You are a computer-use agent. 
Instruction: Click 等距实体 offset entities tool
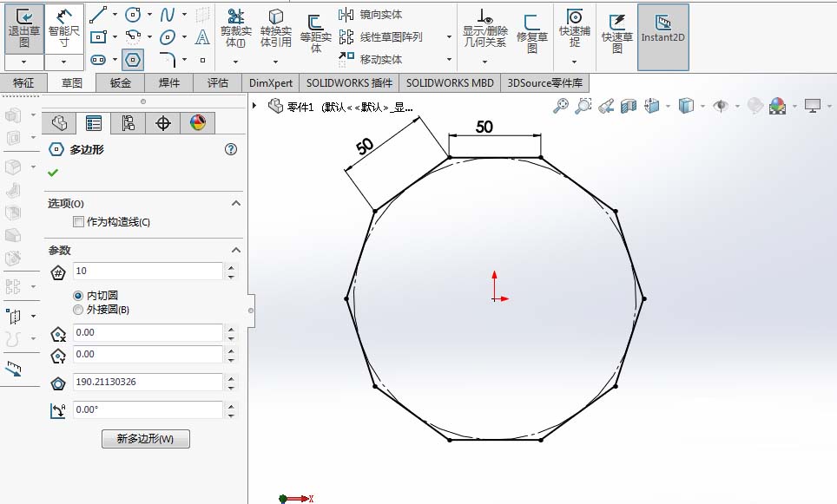[315, 34]
